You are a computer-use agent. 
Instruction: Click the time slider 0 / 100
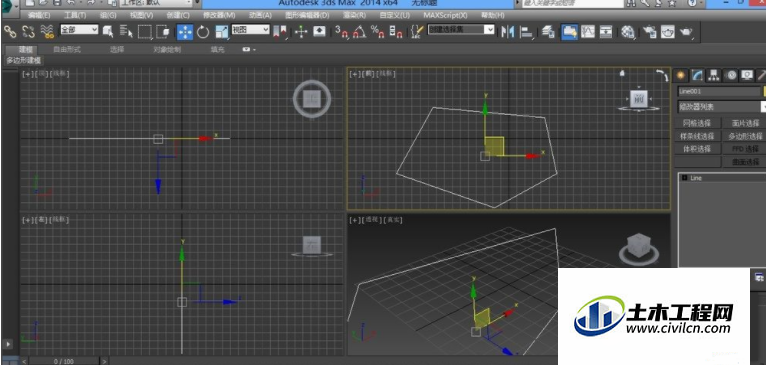tap(63, 361)
